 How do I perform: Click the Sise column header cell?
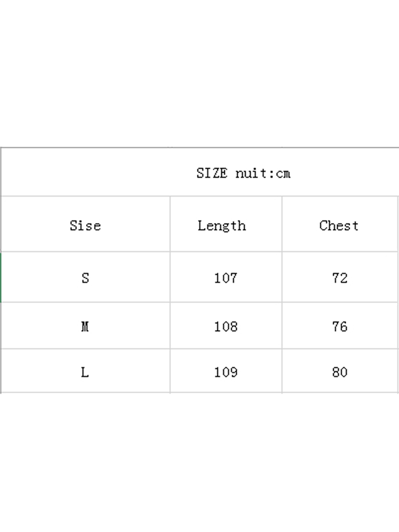[86, 224]
